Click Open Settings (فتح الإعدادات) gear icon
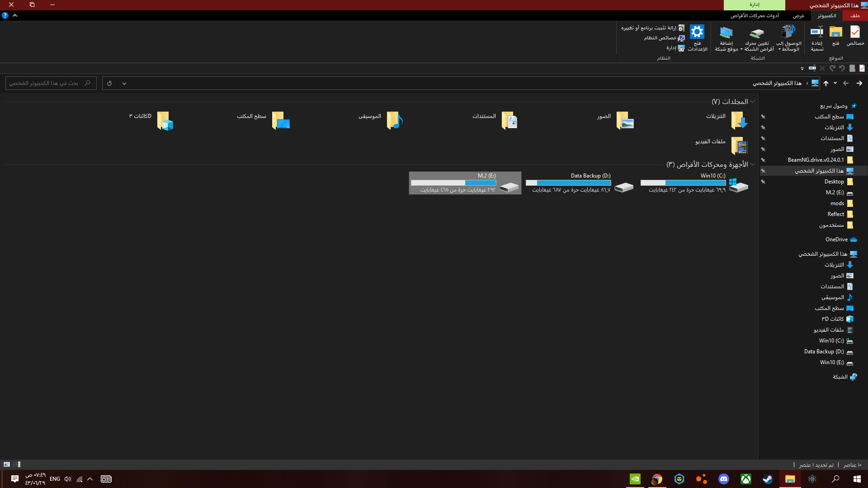The width and height of the screenshot is (868, 488). pyautogui.click(x=697, y=32)
